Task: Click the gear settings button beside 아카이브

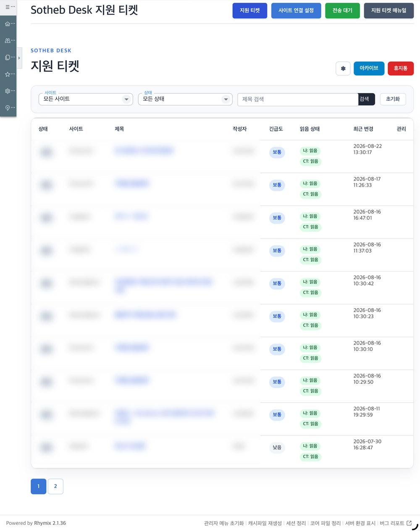Action: coord(343,68)
